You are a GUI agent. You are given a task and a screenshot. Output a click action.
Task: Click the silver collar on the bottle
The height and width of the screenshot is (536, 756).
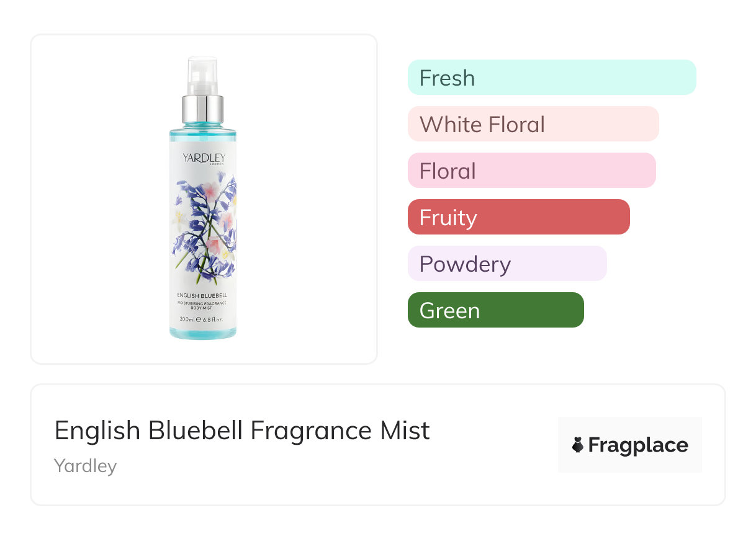203,110
